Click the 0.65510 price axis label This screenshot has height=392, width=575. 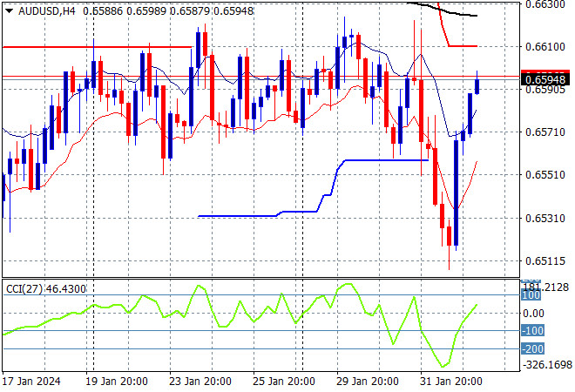point(545,174)
